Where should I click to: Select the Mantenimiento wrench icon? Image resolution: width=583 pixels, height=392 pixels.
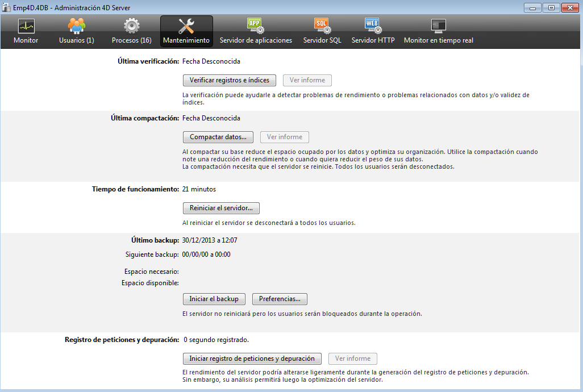(186, 26)
